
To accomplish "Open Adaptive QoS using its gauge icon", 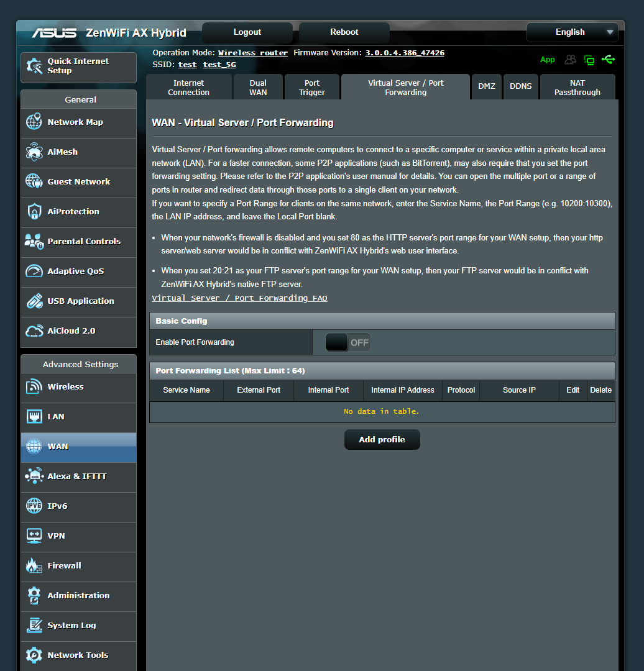I will [35, 272].
